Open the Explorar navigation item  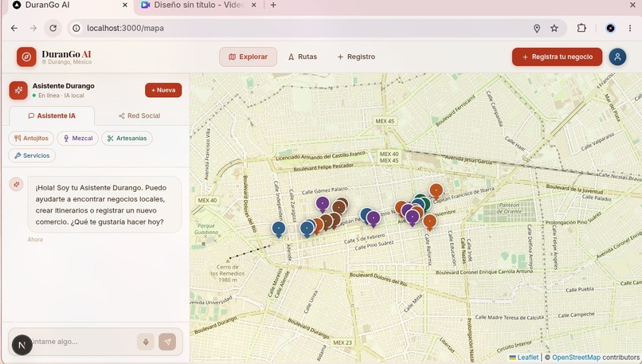coord(248,57)
